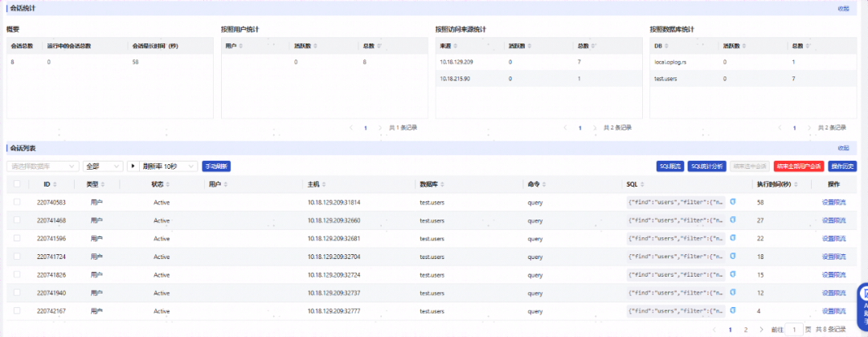Copy SQL for session 220741724

(x=733, y=257)
